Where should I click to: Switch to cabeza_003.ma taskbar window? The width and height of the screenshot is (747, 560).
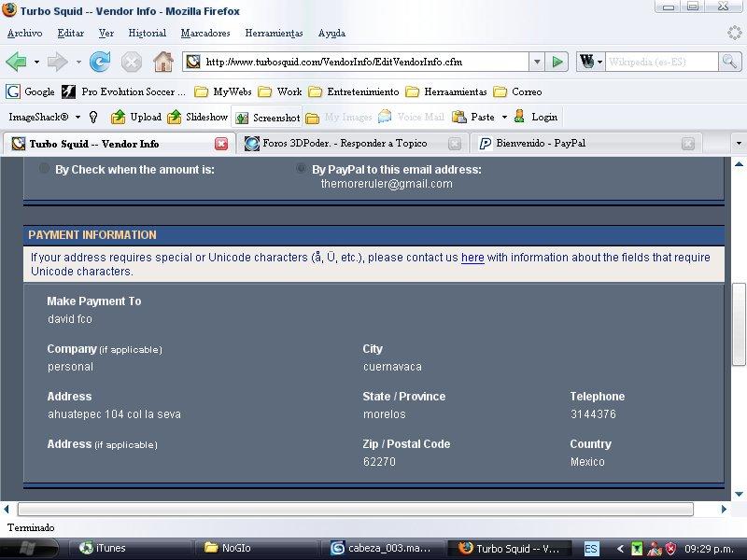pyautogui.click(x=383, y=549)
